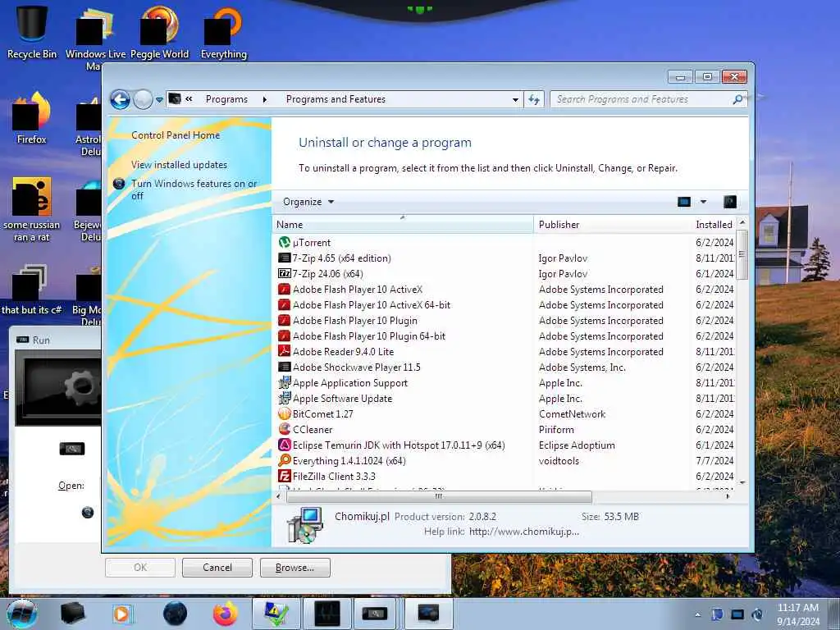840x630 pixels.
Task: Sort by the Name column header
Action: pos(403,225)
